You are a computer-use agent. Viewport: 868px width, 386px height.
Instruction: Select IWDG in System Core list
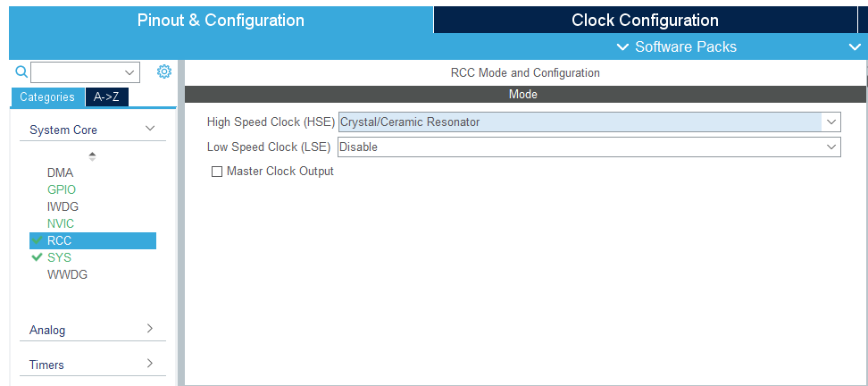click(63, 207)
